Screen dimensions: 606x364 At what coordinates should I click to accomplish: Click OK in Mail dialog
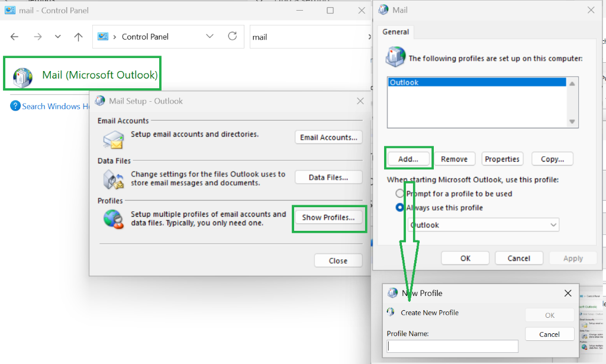pos(465,258)
